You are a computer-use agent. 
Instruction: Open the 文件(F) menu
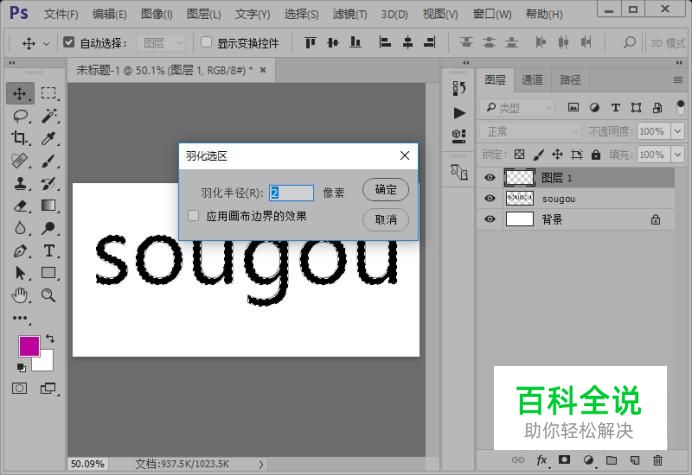coord(61,14)
